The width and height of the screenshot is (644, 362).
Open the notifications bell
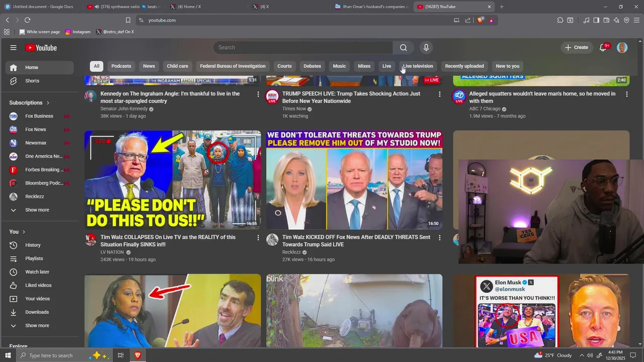[603, 47]
